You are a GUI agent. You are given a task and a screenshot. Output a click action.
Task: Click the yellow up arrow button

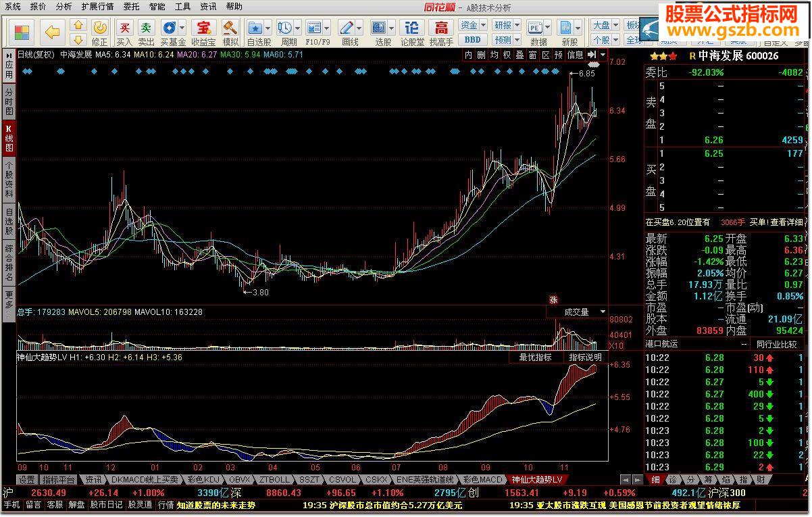click(78, 26)
